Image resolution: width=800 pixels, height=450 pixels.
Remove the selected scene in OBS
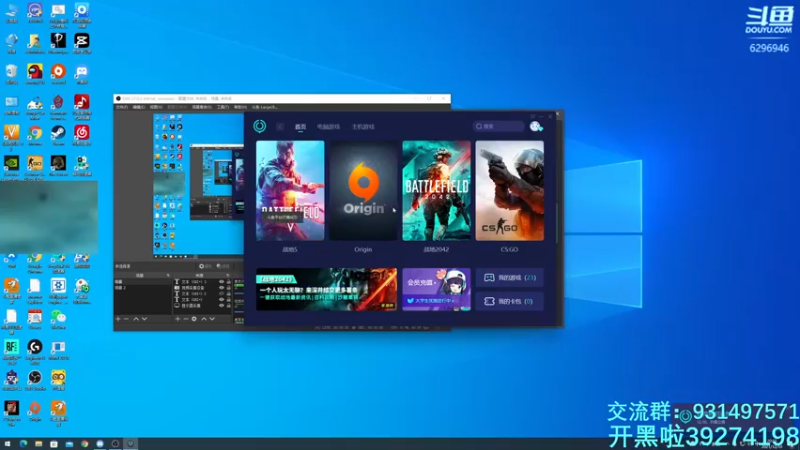[127, 319]
